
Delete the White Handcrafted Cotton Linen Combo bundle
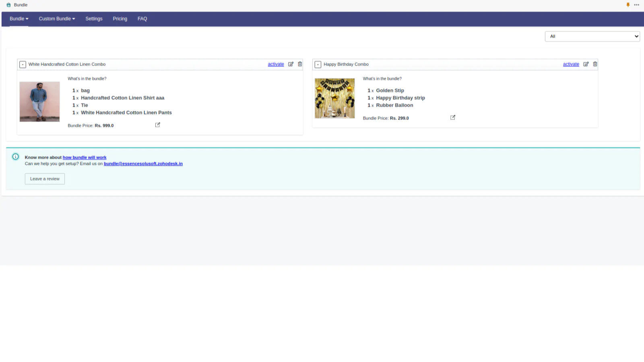click(300, 64)
